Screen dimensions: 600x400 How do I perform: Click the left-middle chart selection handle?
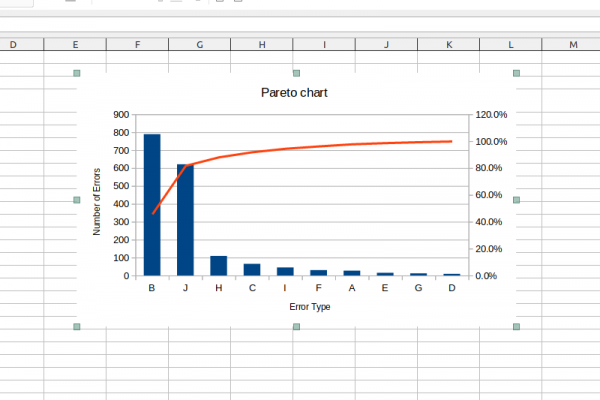pyautogui.click(x=77, y=200)
